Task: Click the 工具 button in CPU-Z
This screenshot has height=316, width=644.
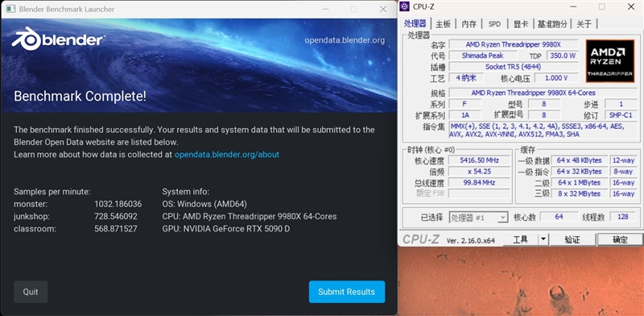Action: [x=520, y=239]
